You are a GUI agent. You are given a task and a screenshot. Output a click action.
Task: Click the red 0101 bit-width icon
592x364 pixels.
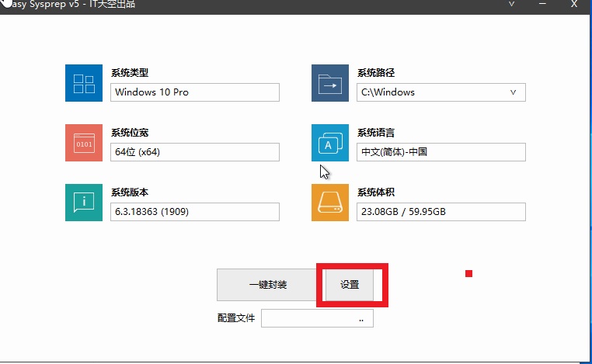tap(84, 143)
